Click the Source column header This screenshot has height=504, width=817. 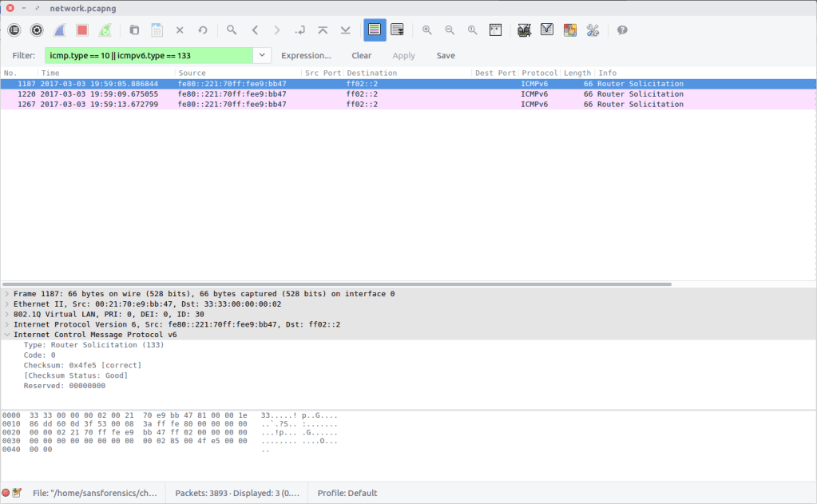pos(239,73)
